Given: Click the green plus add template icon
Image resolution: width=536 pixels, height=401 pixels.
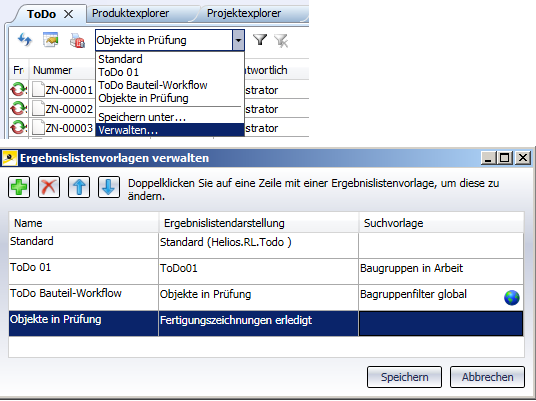Looking at the screenshot, I should pyautogui.click(x=19, y=187).
